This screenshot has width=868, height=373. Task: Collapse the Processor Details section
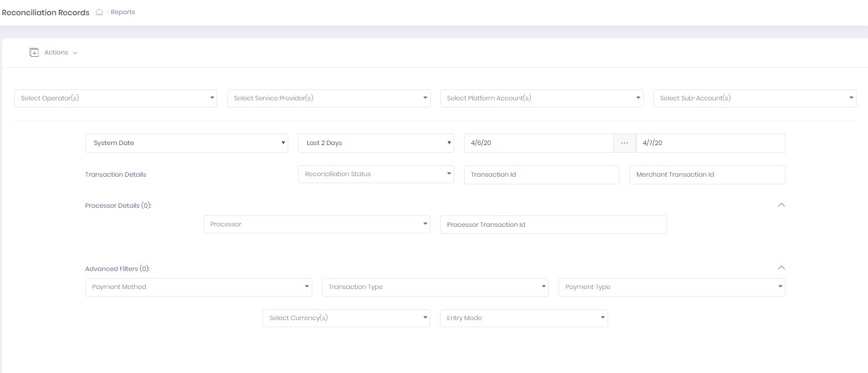[781, 205]
